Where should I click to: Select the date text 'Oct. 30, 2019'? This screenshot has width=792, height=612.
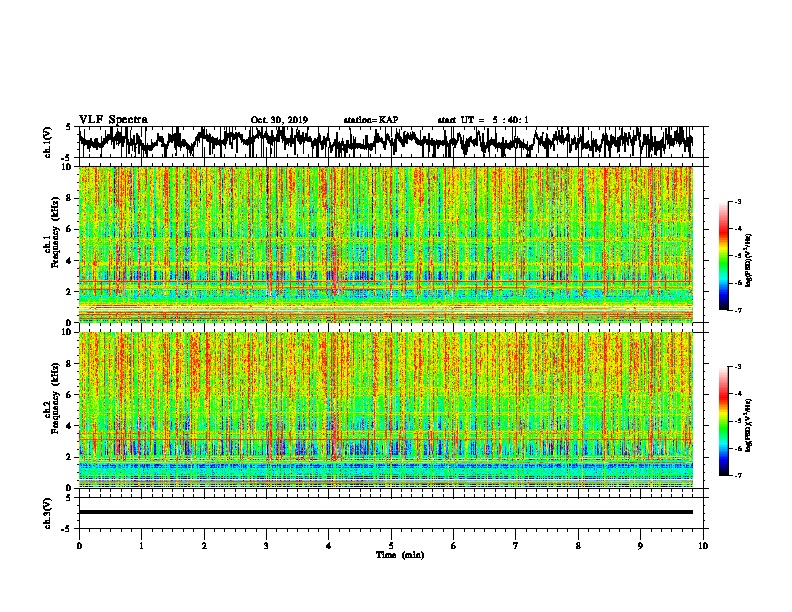click(x=279, y=120)
